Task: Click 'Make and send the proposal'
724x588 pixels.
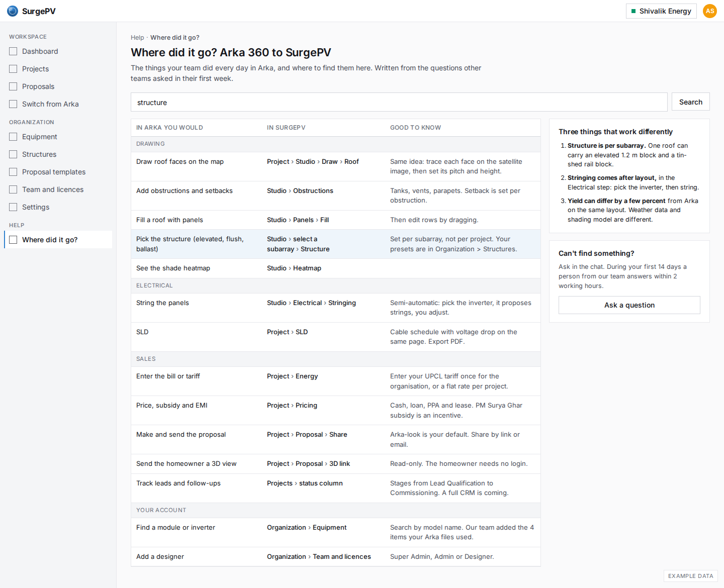Action: point(181,435)
